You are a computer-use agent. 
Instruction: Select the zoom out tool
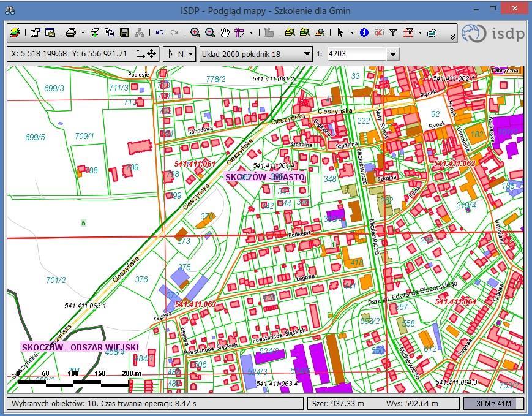(x=210, y=32)
